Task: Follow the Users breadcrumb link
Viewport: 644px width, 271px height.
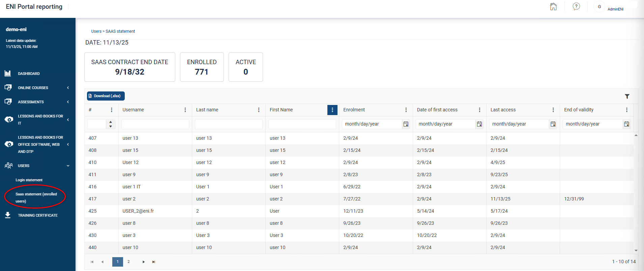Action: (x=96, y=31)
